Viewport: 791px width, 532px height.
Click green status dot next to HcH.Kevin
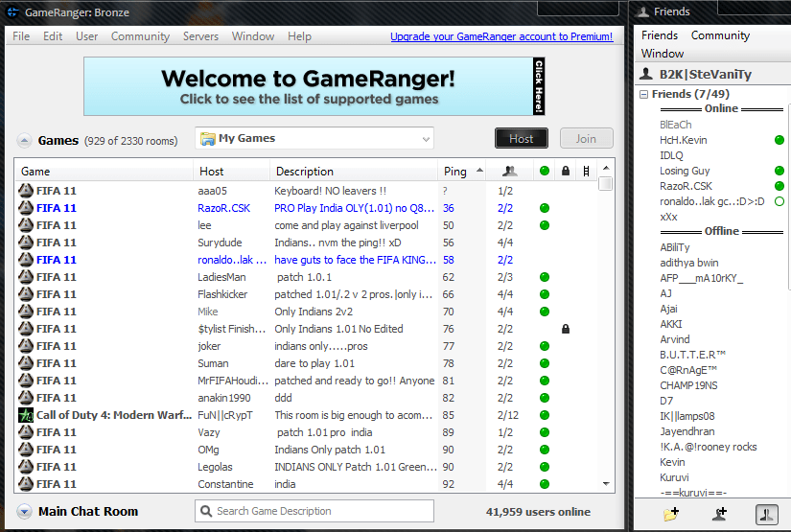tap(779, 140)
